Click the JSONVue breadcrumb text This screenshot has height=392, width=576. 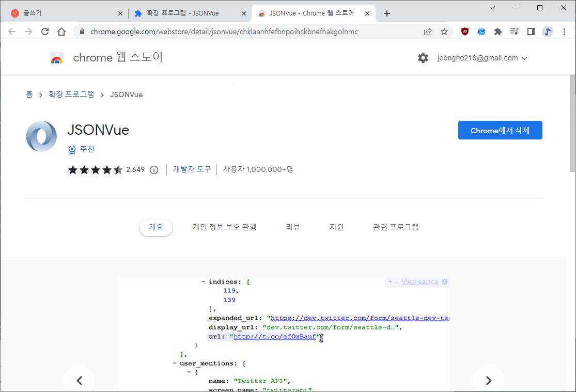coord(127,95)
